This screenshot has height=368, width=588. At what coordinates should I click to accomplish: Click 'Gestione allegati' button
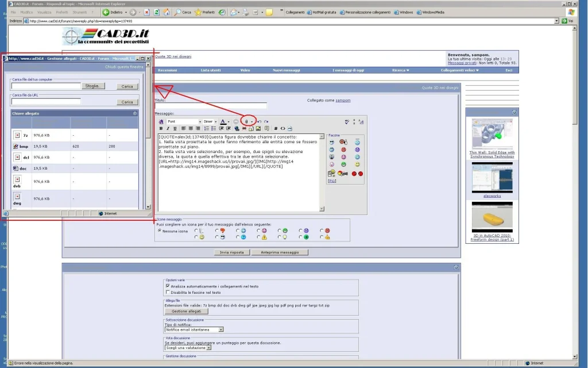(x=187, y=311)
